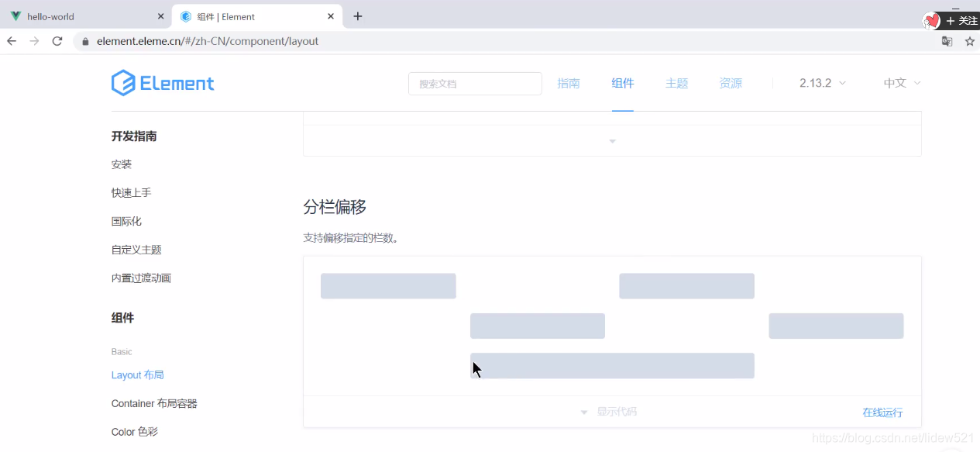Viewport: 980px width, 452px height.
Task: Close the hello-world tab
Action: coord(160,16)
